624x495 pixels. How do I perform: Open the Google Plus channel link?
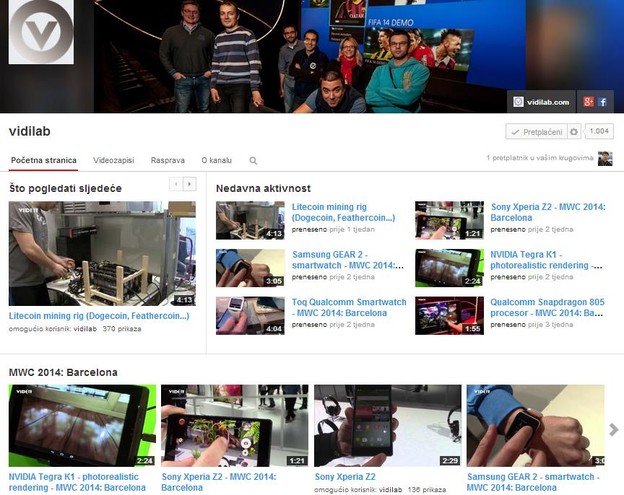588,102
